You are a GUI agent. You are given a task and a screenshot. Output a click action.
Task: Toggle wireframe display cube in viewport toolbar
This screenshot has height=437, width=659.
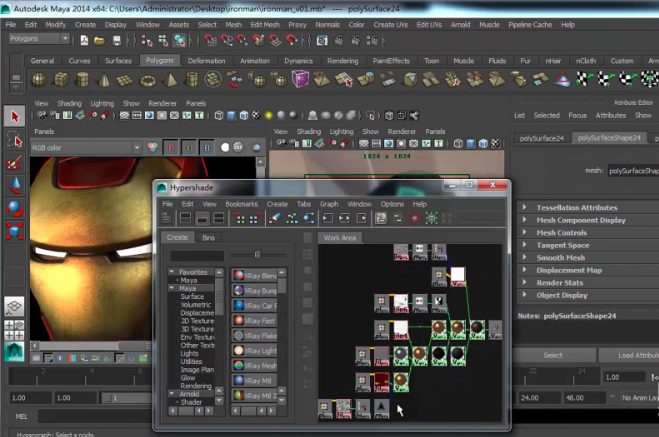tap(219, 115)
